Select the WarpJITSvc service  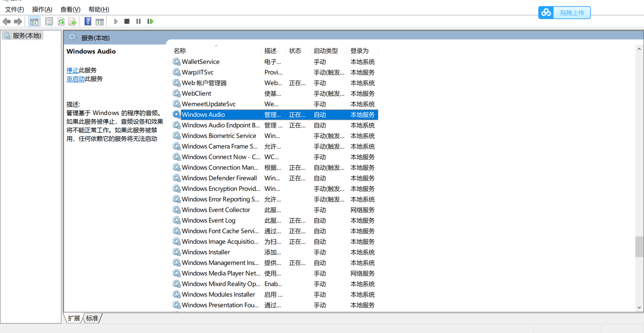point(275,72)
